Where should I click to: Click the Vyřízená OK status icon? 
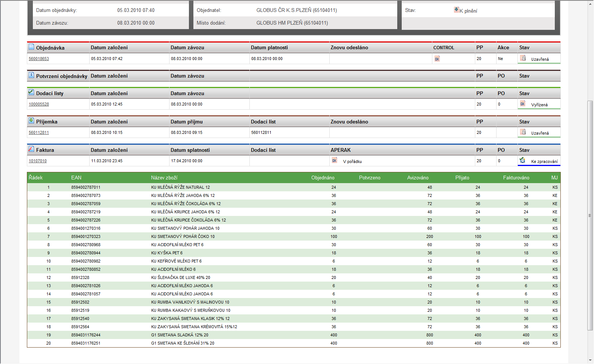[523, 104]
